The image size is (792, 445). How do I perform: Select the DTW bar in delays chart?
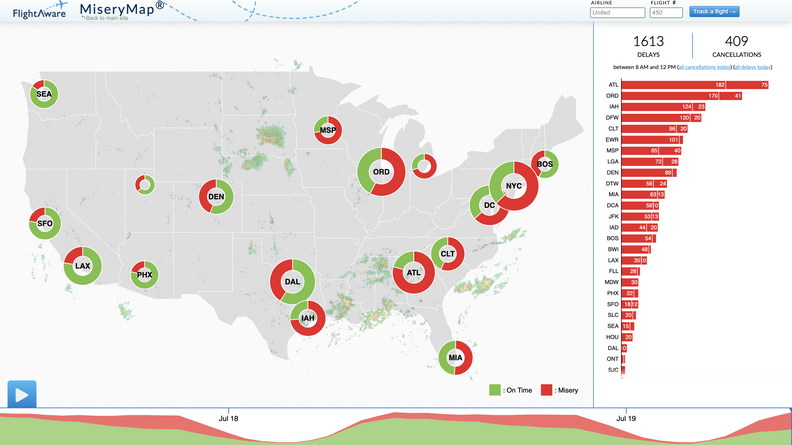pos(645,184)
